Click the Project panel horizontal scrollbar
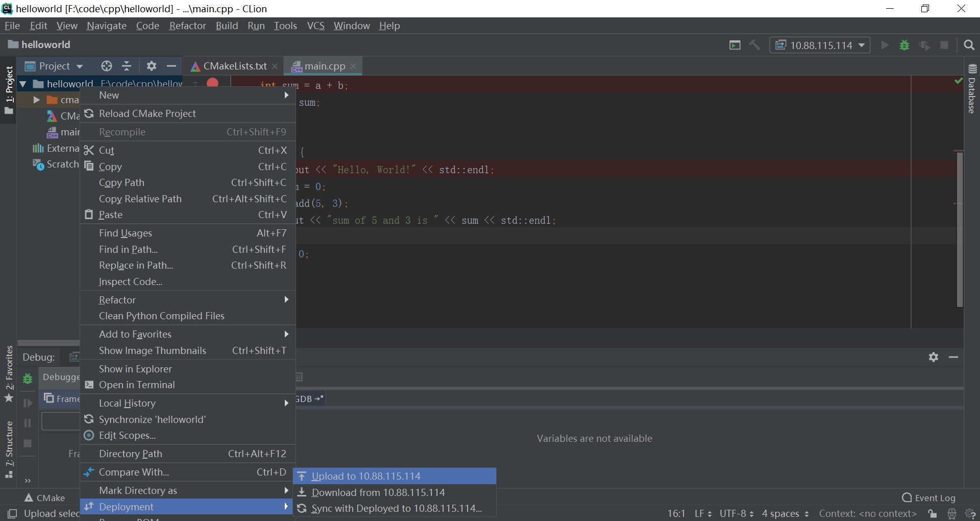Image resolution: width=980 pixels, height=521 pixels. point(48,343)
